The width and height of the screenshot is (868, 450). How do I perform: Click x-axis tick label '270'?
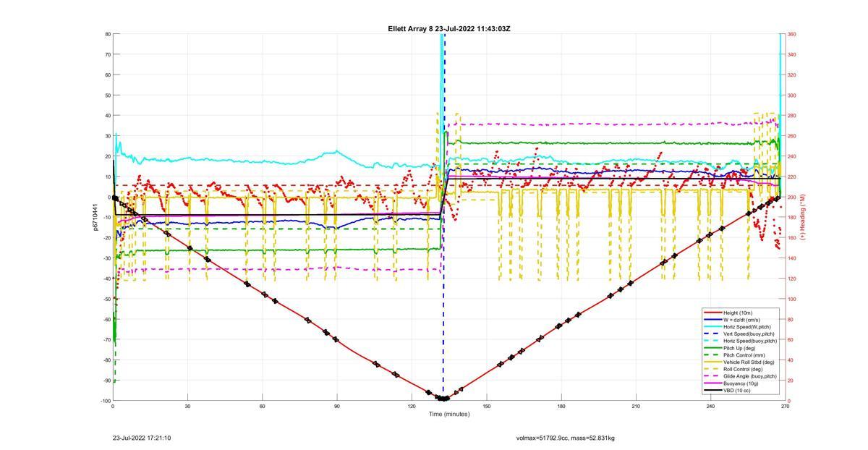[x=784, y=407]
